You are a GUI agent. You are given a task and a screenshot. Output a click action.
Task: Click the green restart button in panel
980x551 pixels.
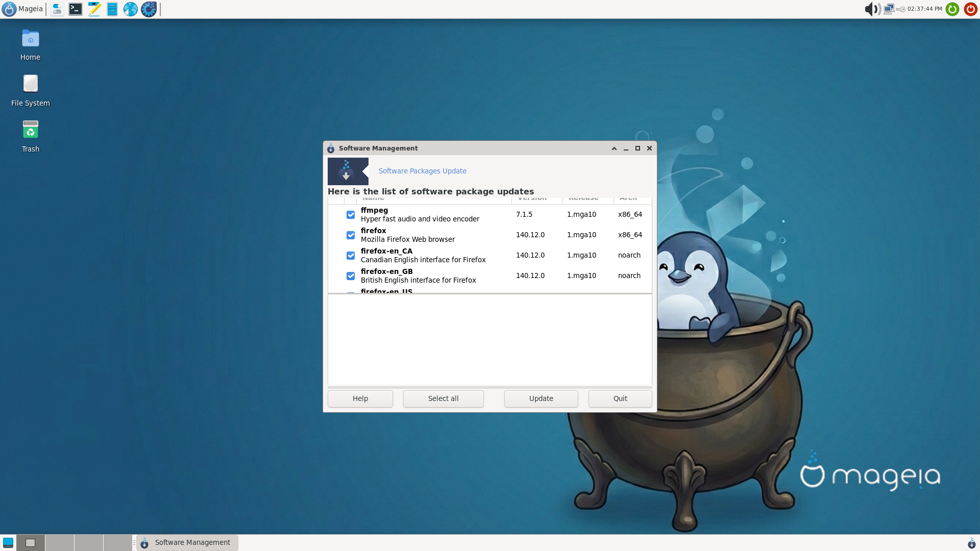(x=952, y=9)
